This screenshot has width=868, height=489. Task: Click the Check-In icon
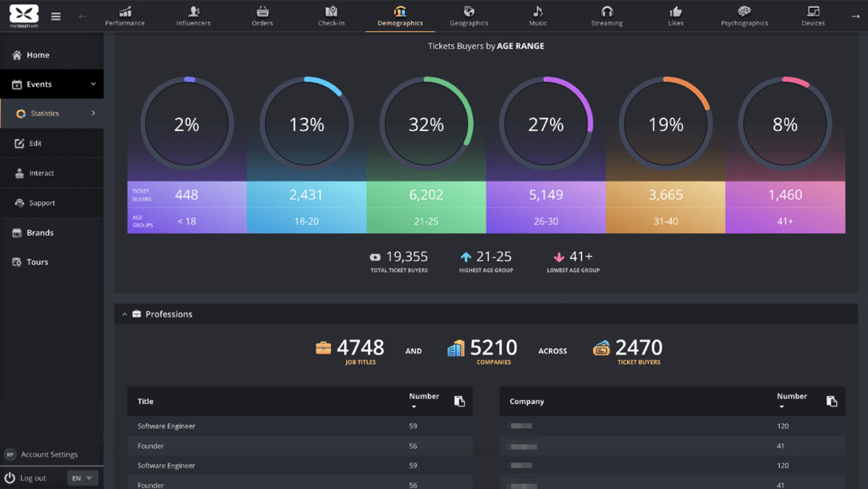pos(330,16)
